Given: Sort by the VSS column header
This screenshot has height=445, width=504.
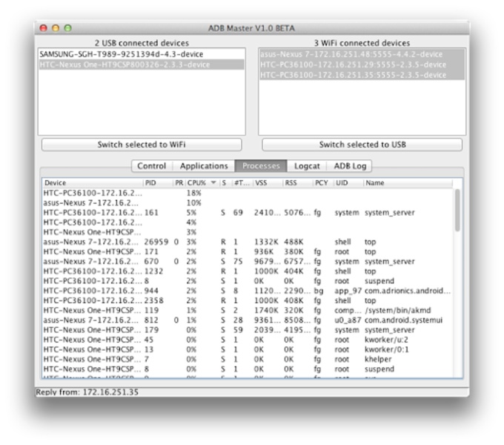Looking at the screenshot, I should click(268, 183).
